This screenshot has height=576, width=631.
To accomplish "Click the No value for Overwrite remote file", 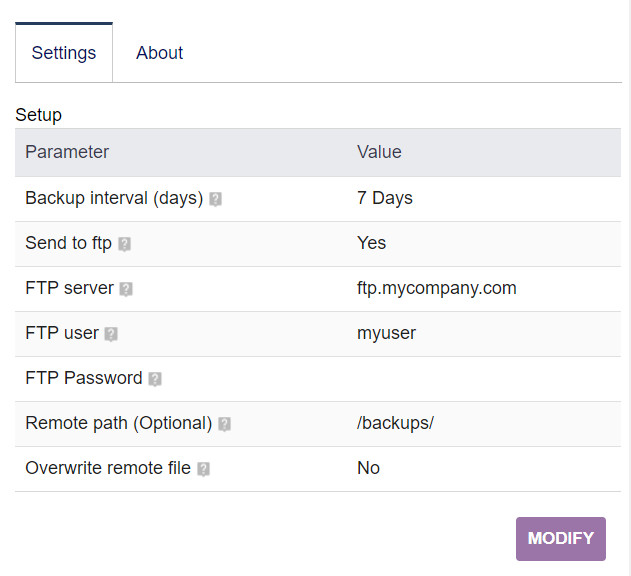I will (368, 468).
